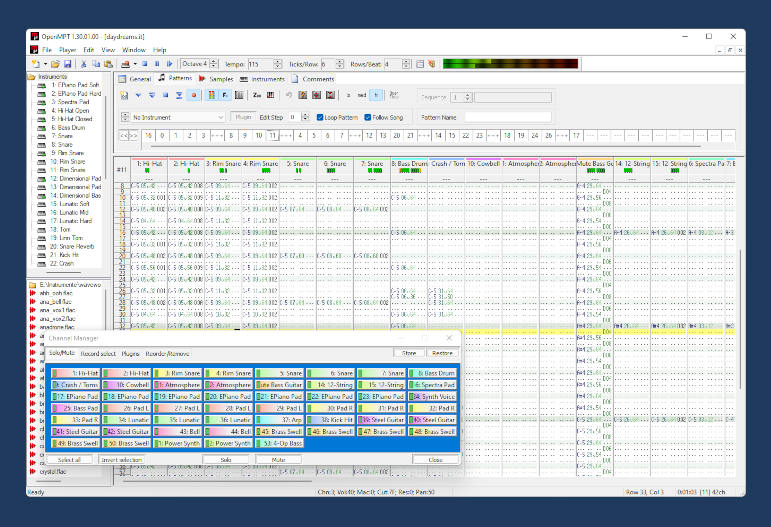This screenshot has width=771, height=527.
Task: Click the Pattern Name input field
Action: [x=508, y=117]
